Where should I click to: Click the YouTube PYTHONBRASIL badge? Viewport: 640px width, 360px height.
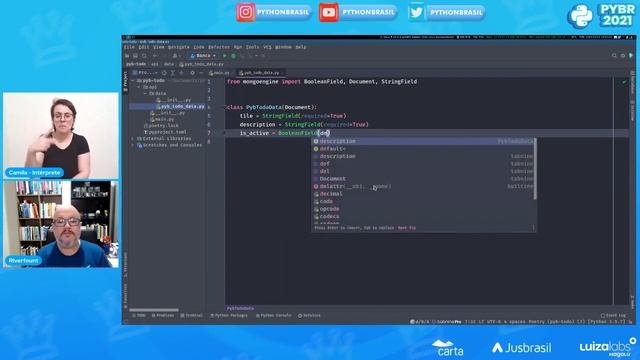coord(358,12)
